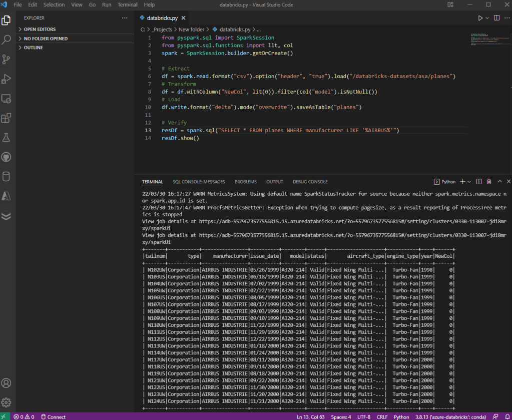Open Run and Debug view
Image resolution: width=512 pixels, height=420 pixels.
point(7,79)
